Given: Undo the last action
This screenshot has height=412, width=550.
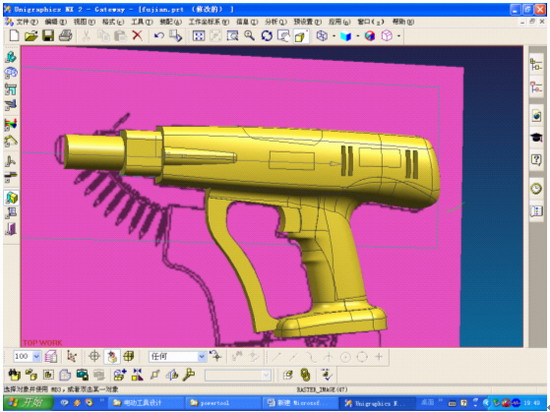Looking at the screenshot, I should coord(159,35).
